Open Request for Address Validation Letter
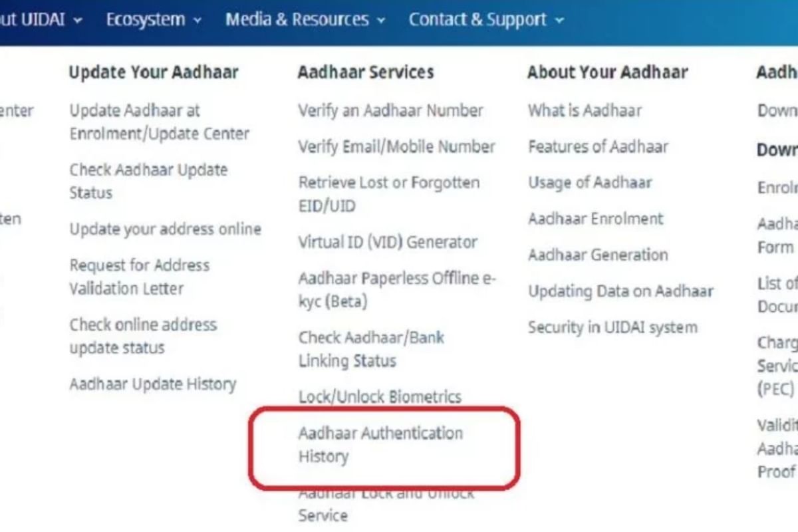This screenshot has width=798, height=532. click(x=140, y=277)
